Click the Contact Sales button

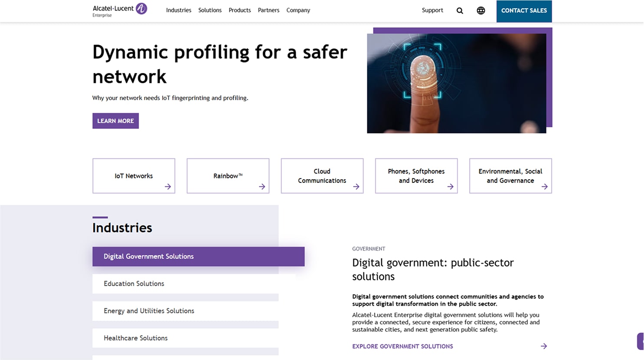pos(524,11)
